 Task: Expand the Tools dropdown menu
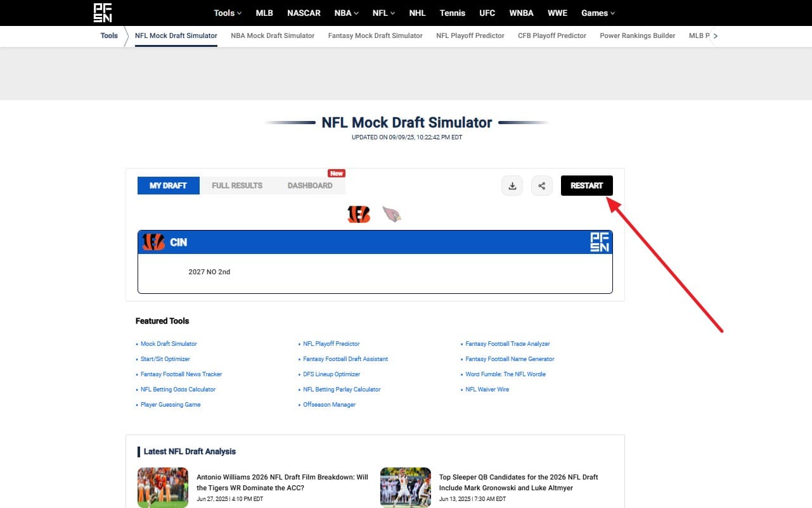(x=228, y=13)
